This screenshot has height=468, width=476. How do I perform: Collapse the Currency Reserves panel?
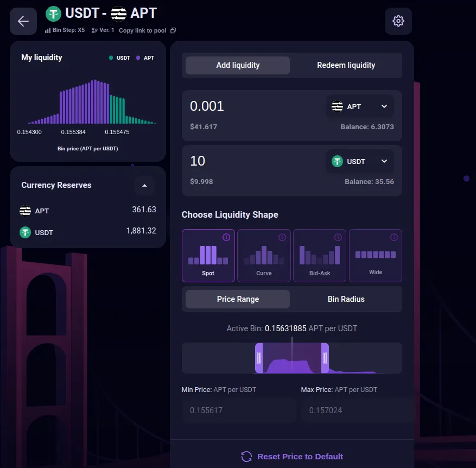(144, 186)
